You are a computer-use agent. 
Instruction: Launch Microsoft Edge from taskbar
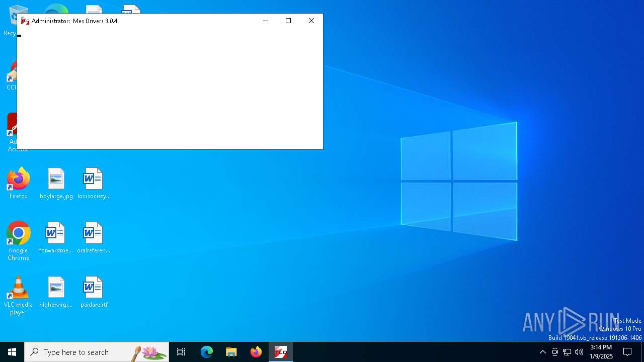pyautogui.click(x=207, y=352)
